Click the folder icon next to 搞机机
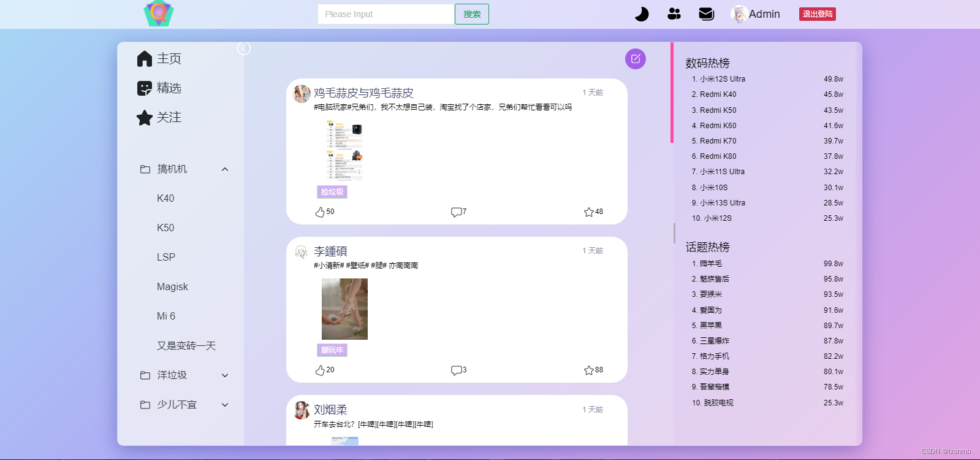The image size is (980, 460). [x=145, y=169]
